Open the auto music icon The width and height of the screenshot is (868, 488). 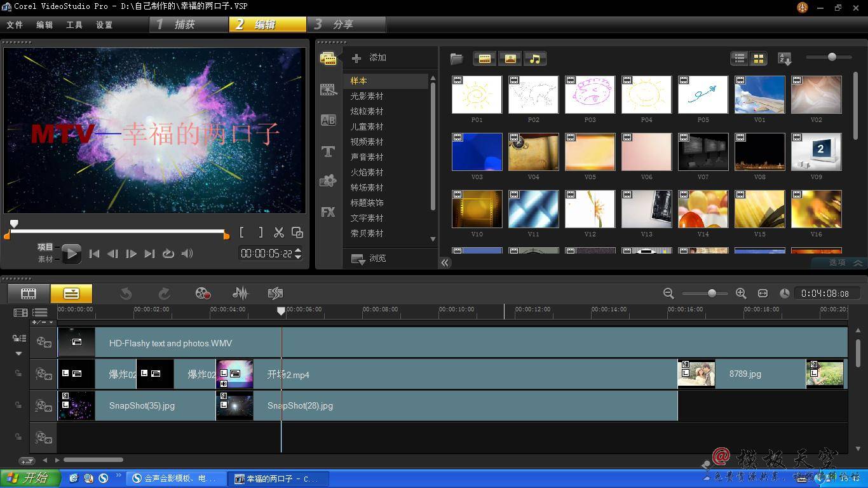pyautogui.click(x=275, y=293)
